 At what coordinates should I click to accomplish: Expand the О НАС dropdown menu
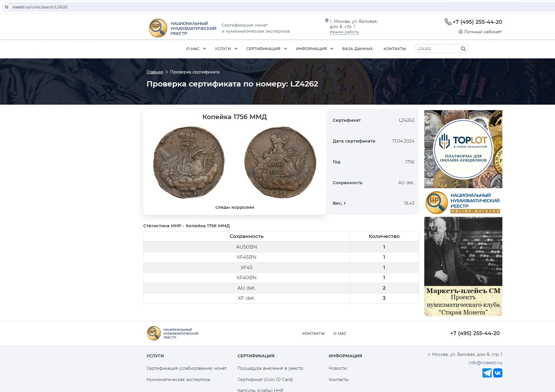coord(196,49)
